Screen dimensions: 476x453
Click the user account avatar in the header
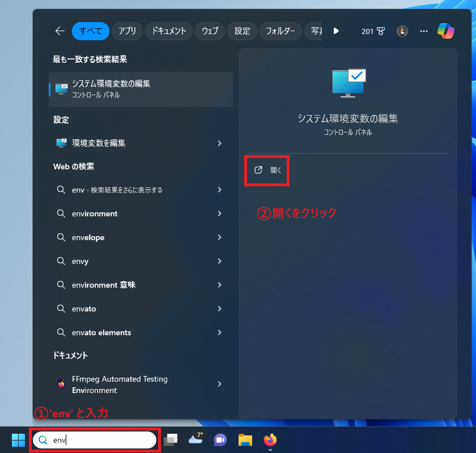[x=402, y=31]
